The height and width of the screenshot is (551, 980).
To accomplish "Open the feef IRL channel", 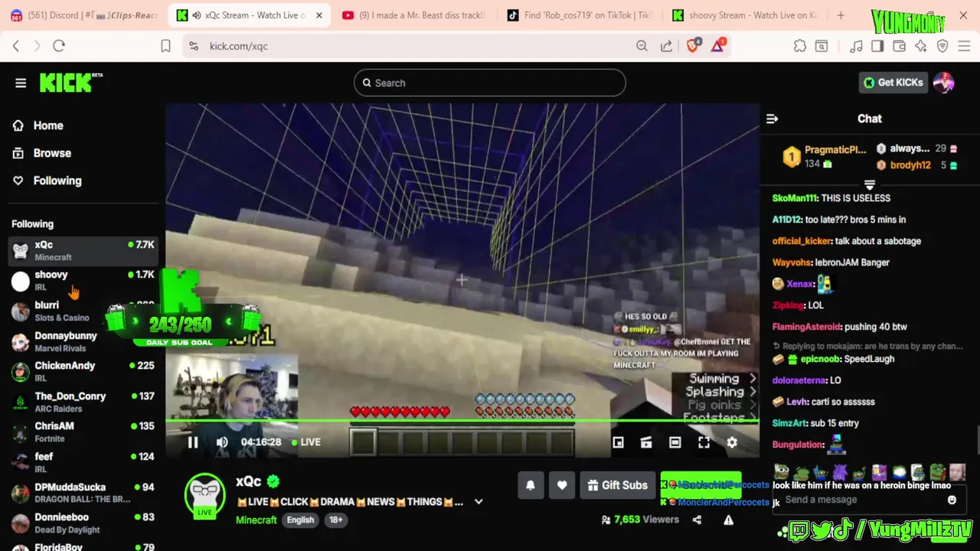I will 83,462.
